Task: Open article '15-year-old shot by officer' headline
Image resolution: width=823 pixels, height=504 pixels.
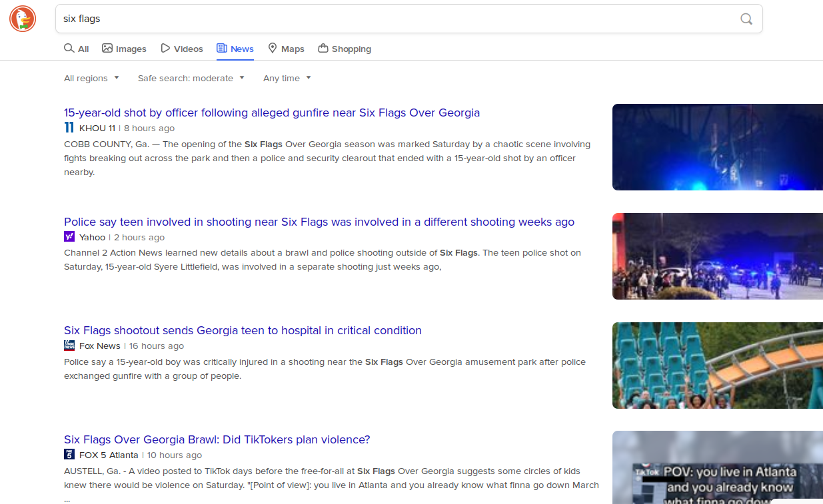Action: click(272, 113)
